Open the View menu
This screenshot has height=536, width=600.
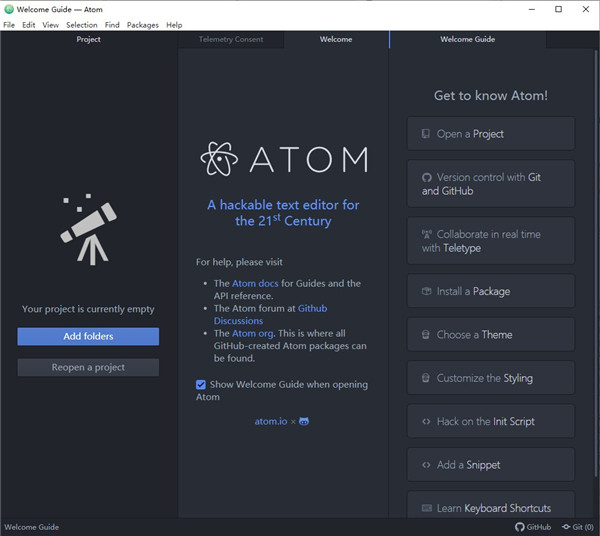(51, 25)
